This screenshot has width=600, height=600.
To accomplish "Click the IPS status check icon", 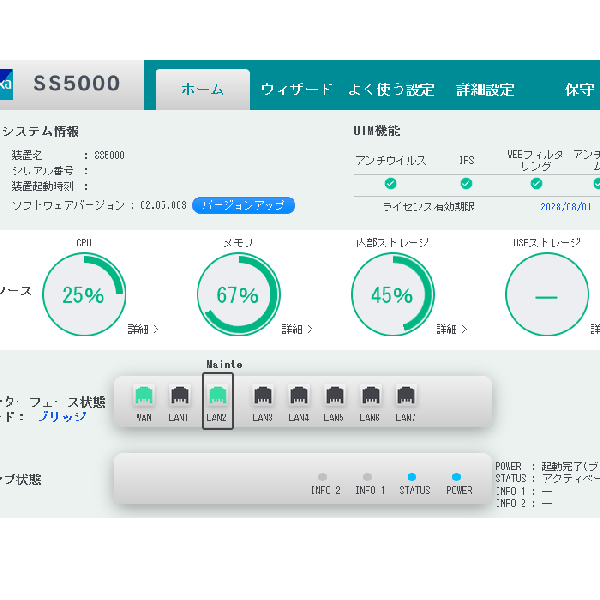I will click(x=466, y=184).
